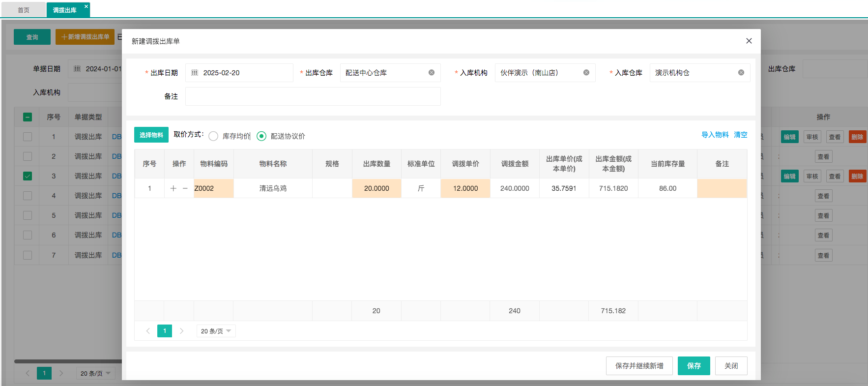Clear the 入库仓库 selection via clear icon
Screen dimensions: 868x386
click(x=741, y=73)
